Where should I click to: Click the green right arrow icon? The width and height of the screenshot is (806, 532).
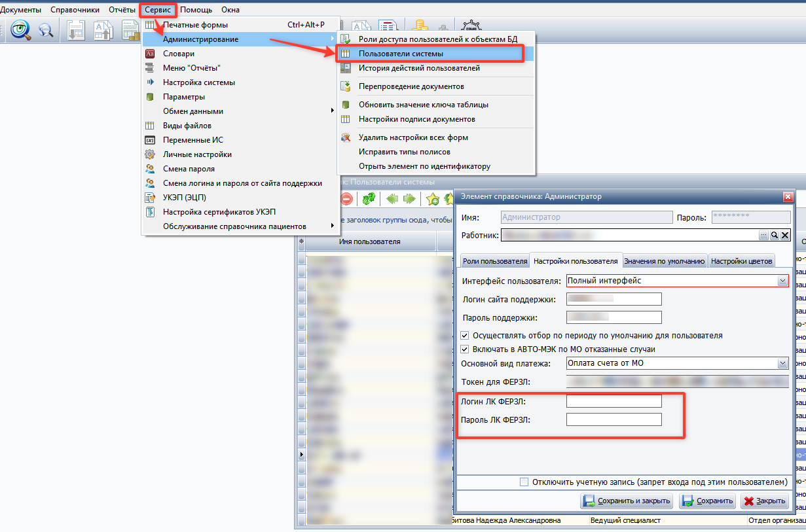click(409, 198)
